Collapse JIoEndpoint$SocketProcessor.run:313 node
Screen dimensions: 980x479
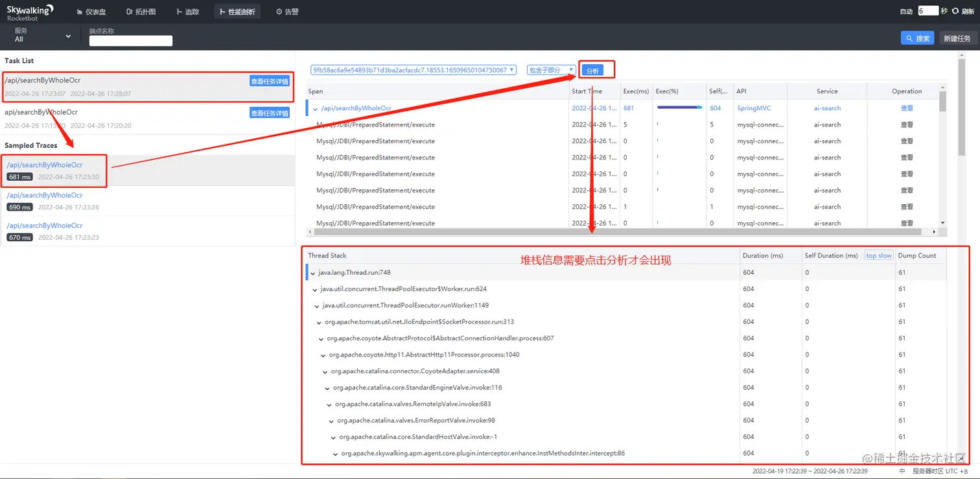pyautogui.click(x=320, y=322)
